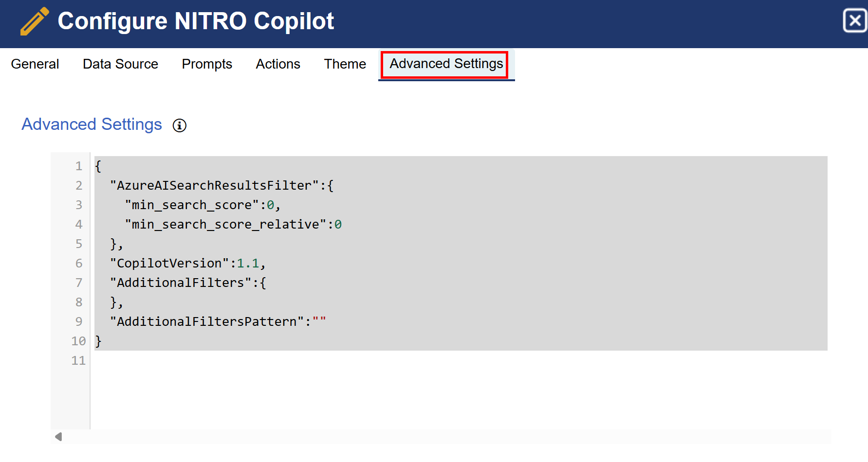Close the Configure NITRO Copilot dialog
The width and height of the screenshot is (868, 462).
click(854, 21)
